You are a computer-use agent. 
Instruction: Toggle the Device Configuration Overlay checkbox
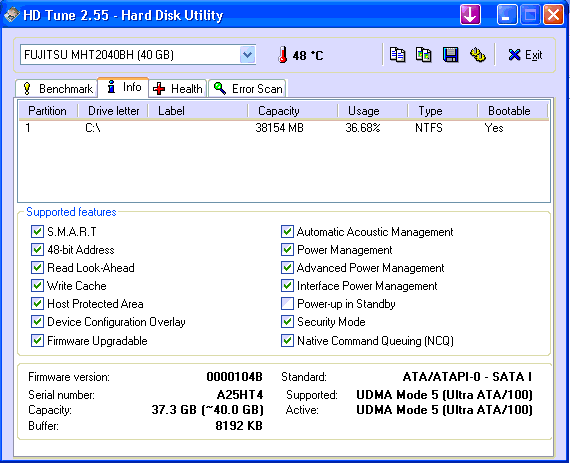[37, 321]
